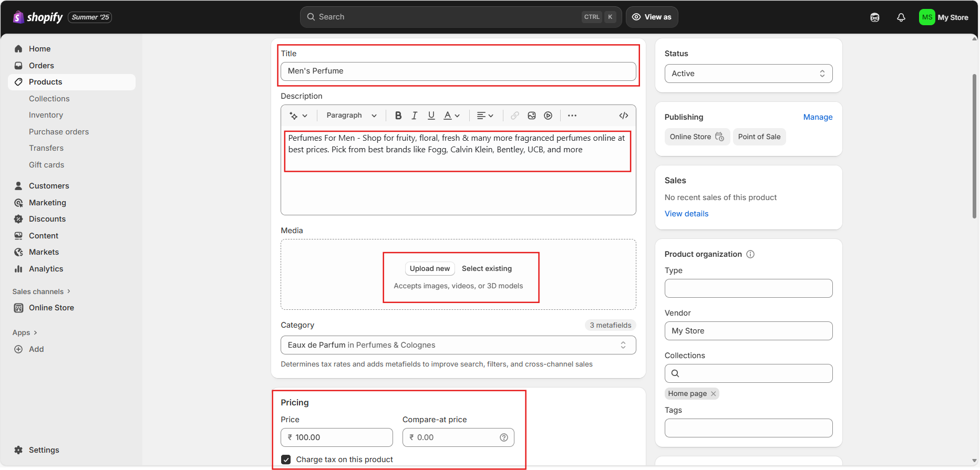The image size is (980, 470).
Task: Click the Manage publishing link
Action: [818, 117]
